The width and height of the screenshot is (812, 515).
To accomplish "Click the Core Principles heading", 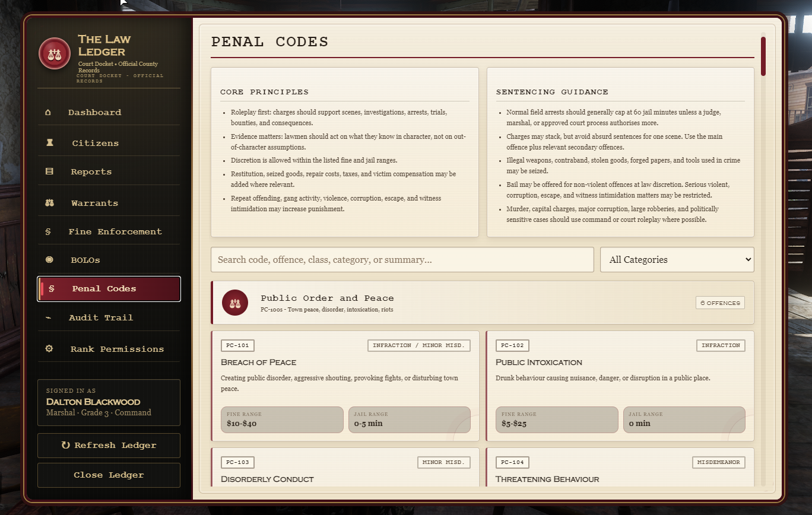I will pyautogui.click(x=264, y=92).
